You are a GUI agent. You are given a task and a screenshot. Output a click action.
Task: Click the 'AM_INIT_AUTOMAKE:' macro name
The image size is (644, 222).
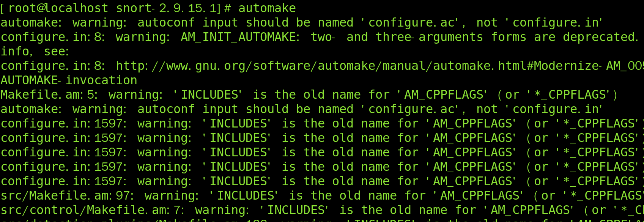click(240, 37)
